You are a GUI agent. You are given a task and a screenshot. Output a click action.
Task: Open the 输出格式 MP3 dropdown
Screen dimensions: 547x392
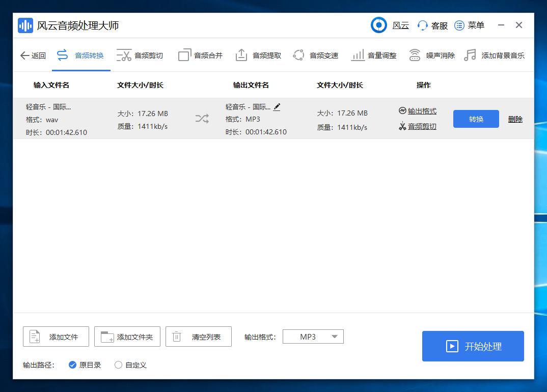(313, 337)
